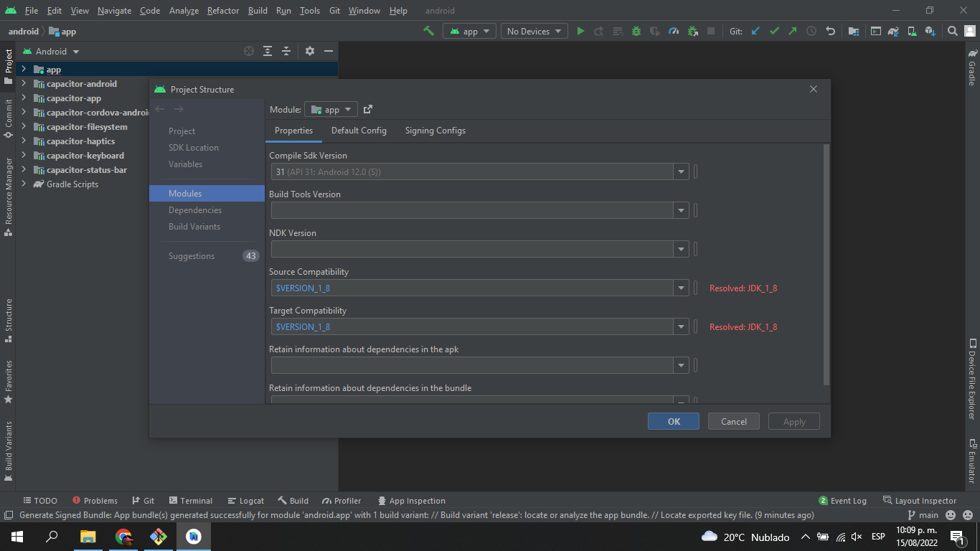The width and height of the screenshot is (980, 551).
Task: Click the Expand All icon in the Project panel
Action: tap(268, 51)
